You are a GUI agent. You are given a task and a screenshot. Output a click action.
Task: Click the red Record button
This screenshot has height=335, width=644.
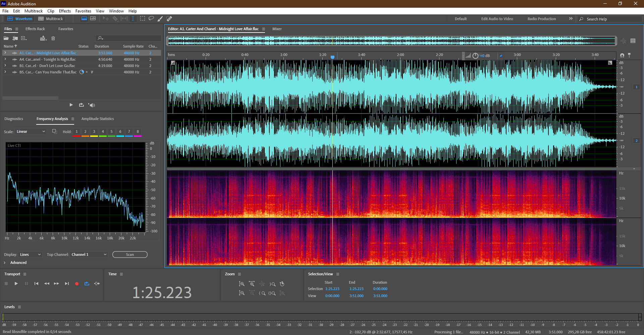[x=77, y=284]
